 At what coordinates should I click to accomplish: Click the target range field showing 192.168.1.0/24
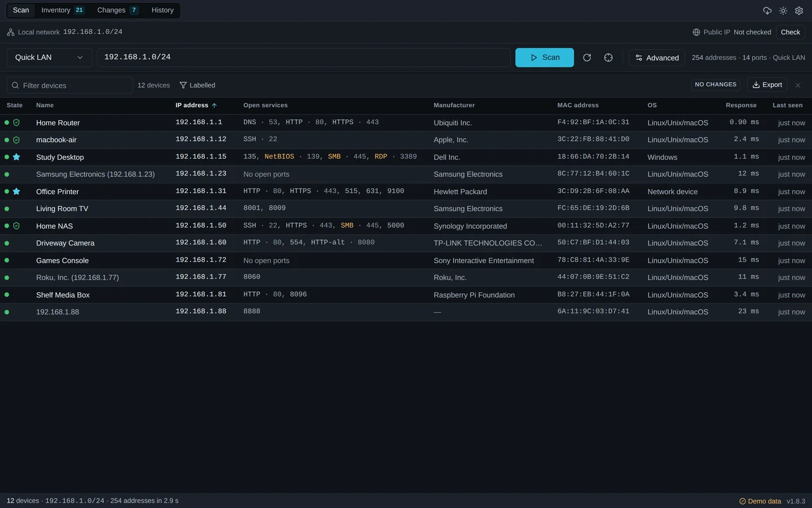304,58
